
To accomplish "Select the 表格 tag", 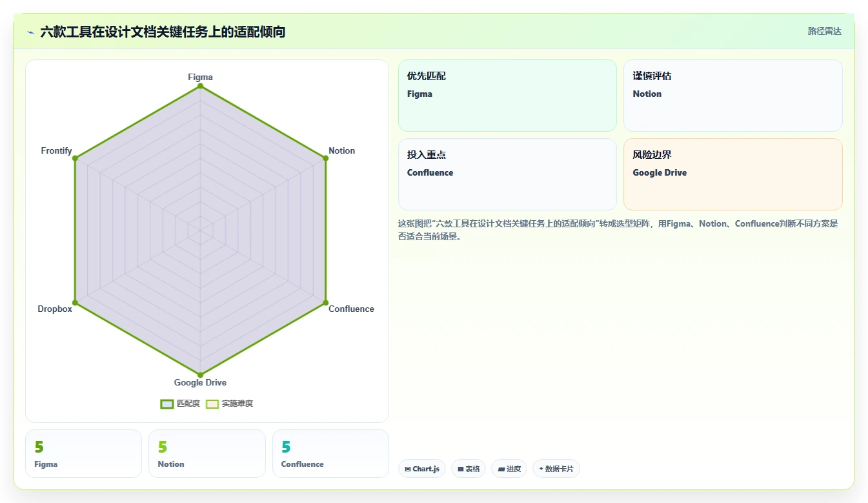I will [x=469, y=469].
